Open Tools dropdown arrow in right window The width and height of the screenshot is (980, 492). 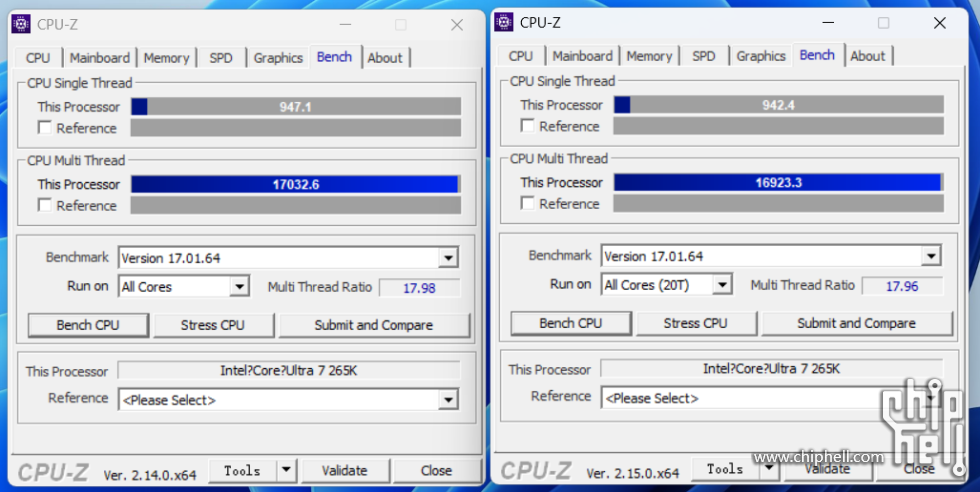click(769, 468)
